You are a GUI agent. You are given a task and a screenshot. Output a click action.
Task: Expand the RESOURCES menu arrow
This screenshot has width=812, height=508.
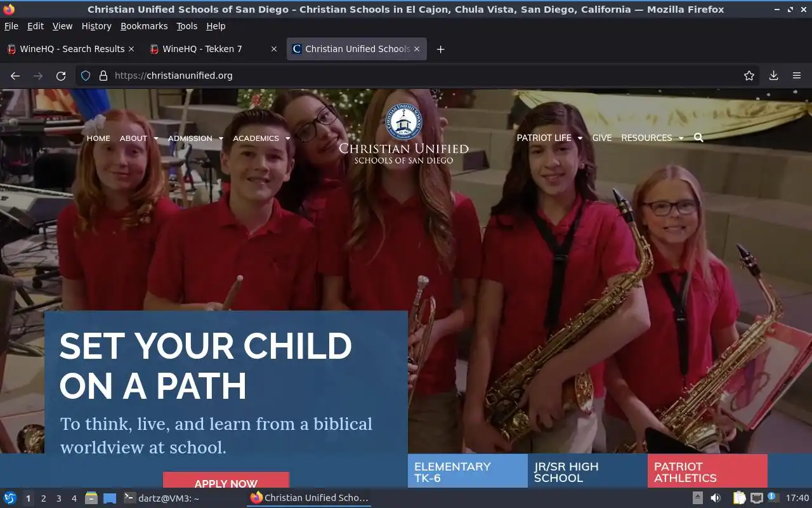681,138
